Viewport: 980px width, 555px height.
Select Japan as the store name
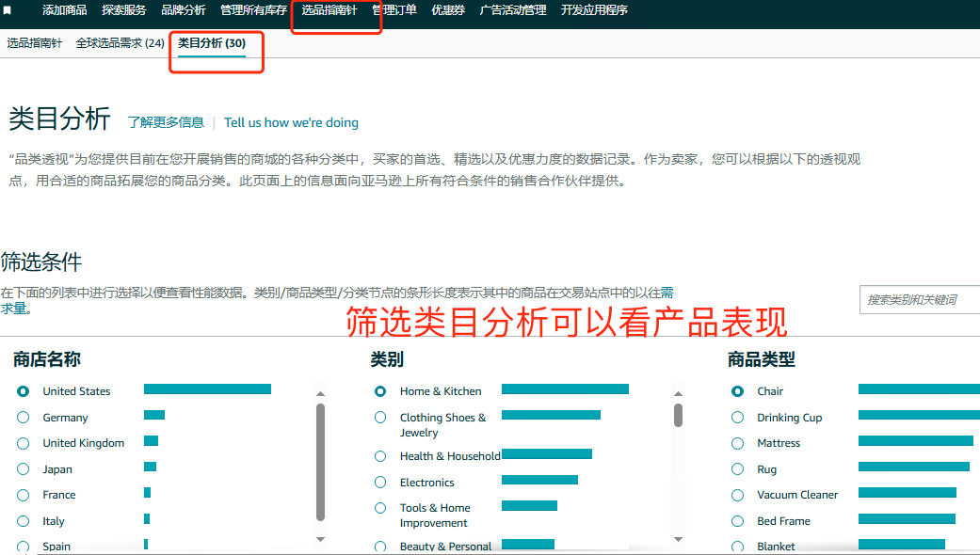coord(23,468)
